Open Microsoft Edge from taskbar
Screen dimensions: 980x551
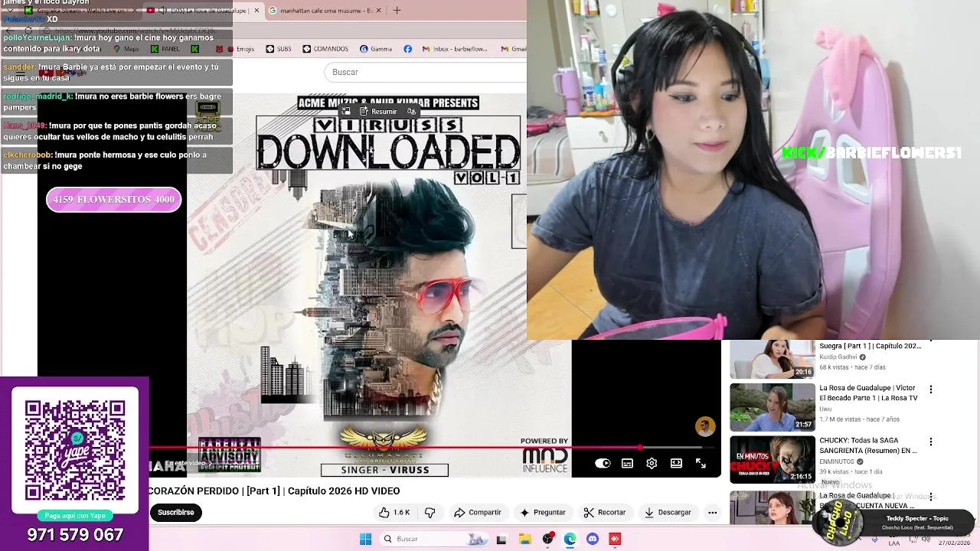coord(570,539)
